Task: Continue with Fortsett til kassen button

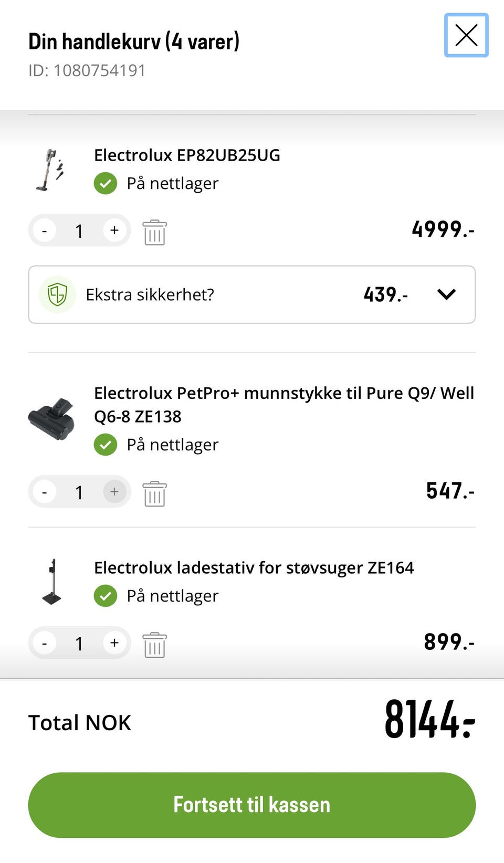Action: pyautogui.click(x=252, y=805)
